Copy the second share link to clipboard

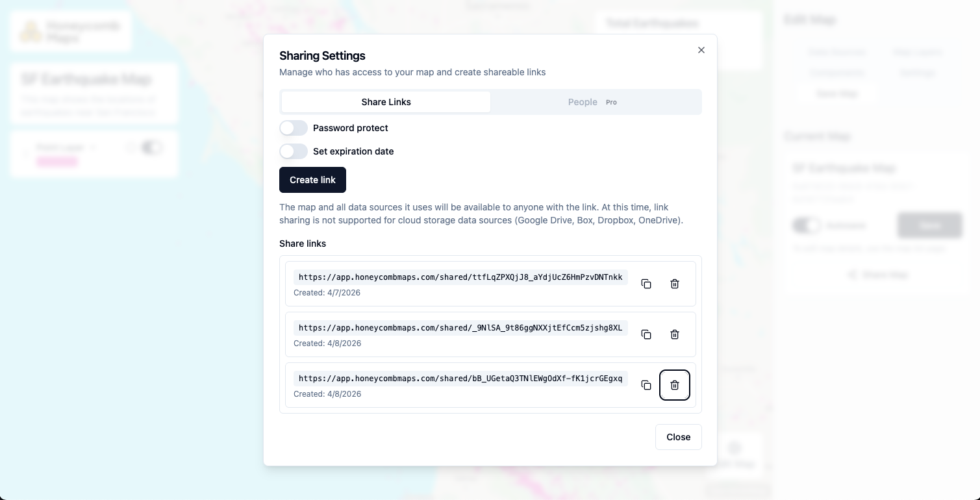pos(646,334)
